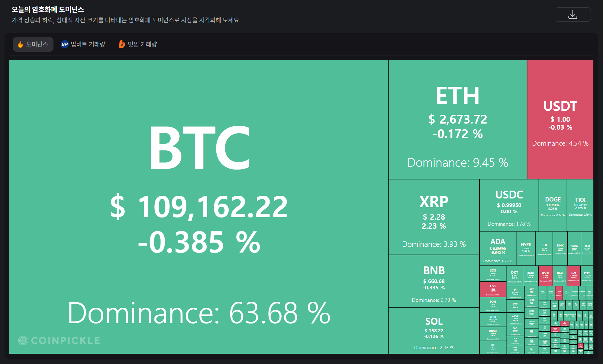The height and width of the screenshot is (364, 603).
Task: Click the red USDT tile
Action: click(x=560, y=119)
